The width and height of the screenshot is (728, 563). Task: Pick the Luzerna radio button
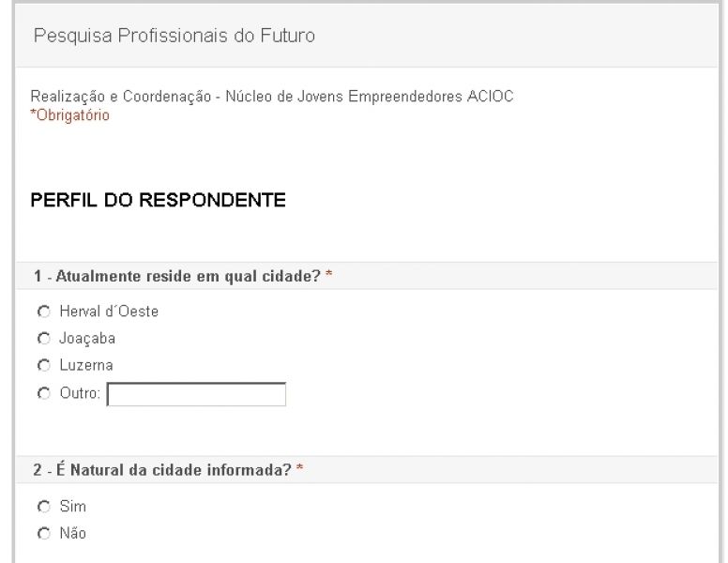[42, 365]
